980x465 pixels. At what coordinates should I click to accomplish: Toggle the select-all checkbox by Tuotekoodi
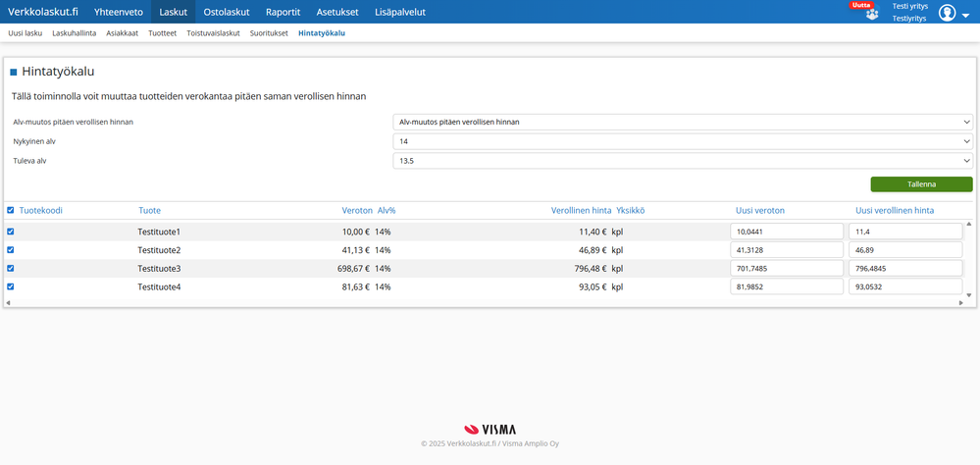(x=11, y=210)
